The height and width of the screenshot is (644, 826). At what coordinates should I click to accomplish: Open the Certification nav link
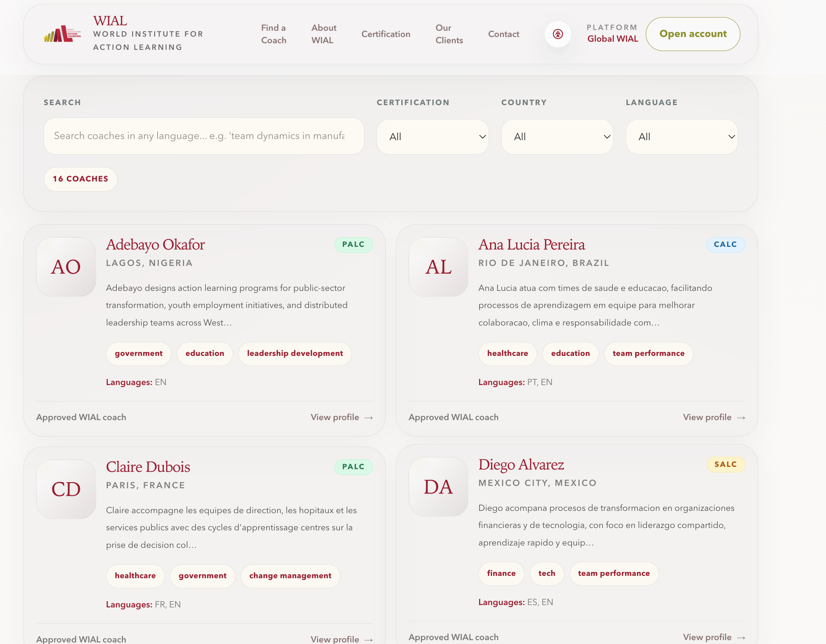point(386,34)
